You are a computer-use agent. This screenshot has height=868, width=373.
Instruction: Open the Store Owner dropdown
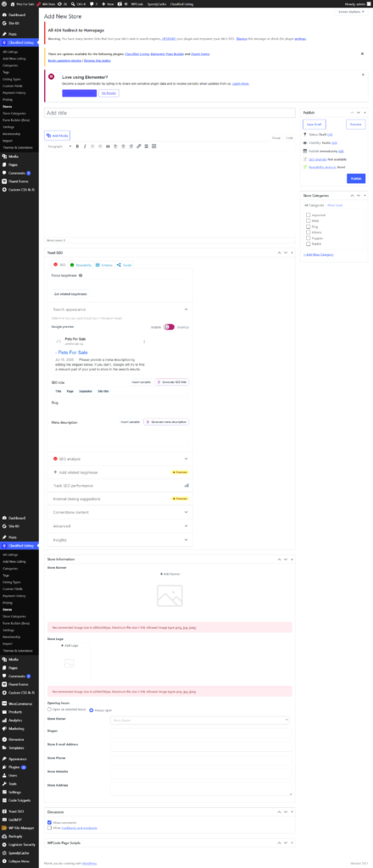point(200,720)
